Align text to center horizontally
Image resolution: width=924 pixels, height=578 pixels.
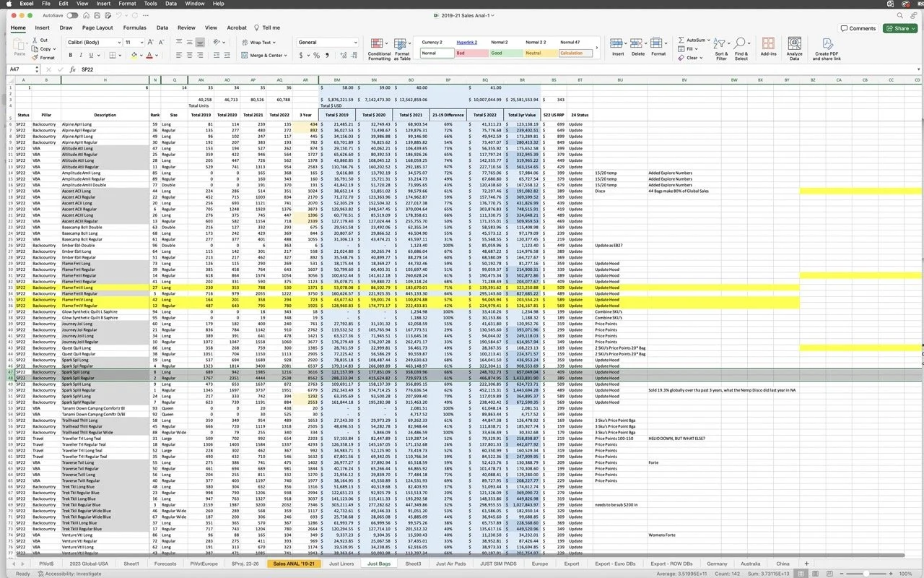click(x=189, y=56)
